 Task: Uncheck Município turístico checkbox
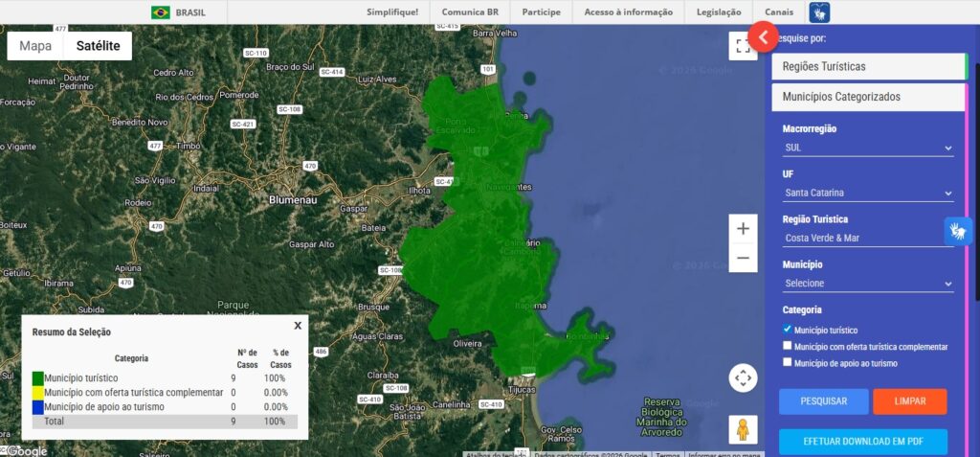pyautogui.click(x=787, y=329)
